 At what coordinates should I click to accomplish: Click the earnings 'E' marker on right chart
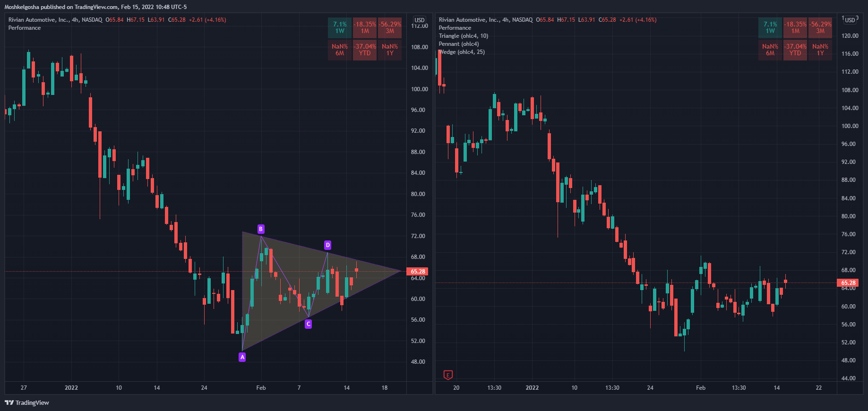coord(448,375)
